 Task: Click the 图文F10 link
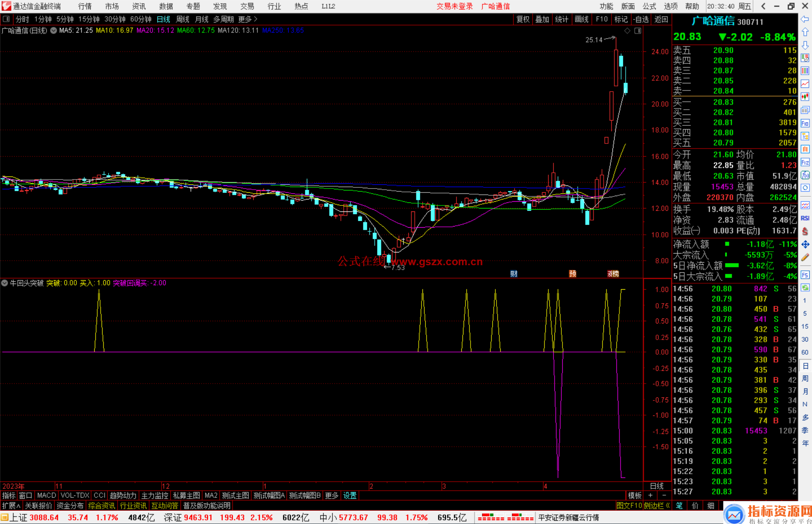(x=629, y=506)
